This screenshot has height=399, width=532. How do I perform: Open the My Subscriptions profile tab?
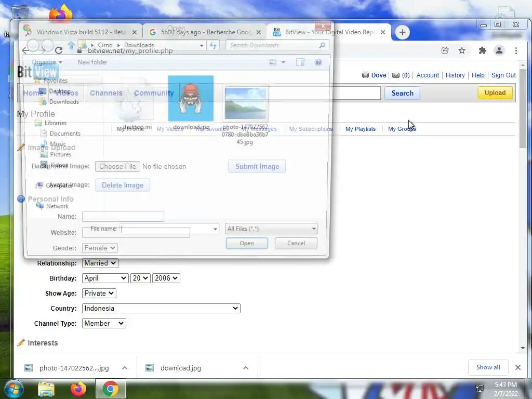[311, 129]
